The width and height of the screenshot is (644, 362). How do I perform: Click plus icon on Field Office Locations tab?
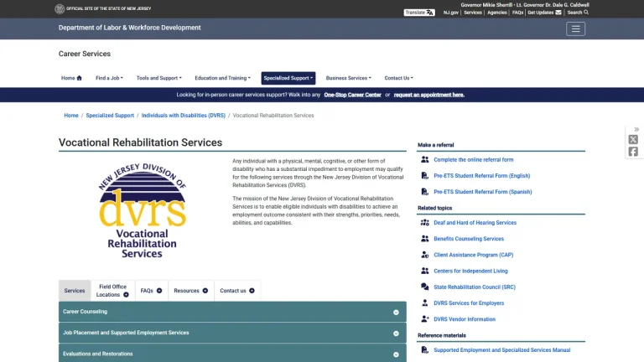tap(126, 295)
